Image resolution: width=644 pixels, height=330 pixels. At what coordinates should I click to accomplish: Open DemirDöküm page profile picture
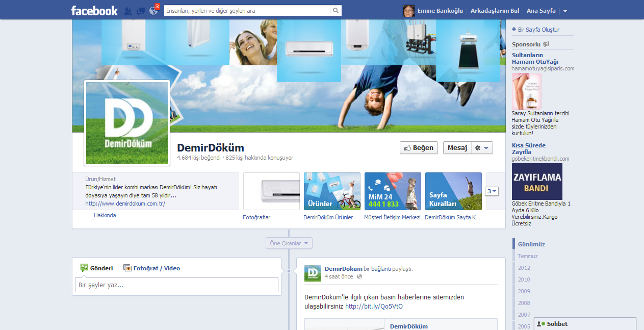click(x=127, y=123)
